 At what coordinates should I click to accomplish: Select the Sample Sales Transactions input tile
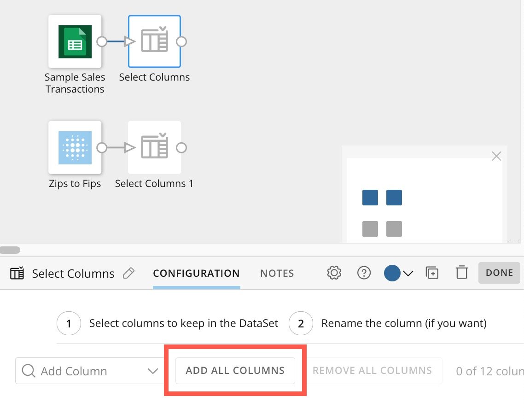75,41
